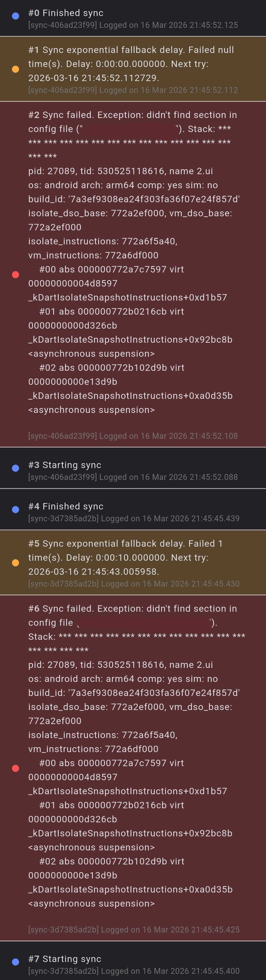266x980 pixels.
Task: Select the orange dot for log entry #5
Action: 16,563
